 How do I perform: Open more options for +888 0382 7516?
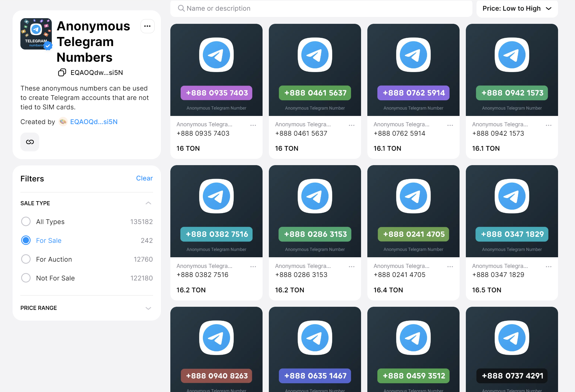click(253, 266)
